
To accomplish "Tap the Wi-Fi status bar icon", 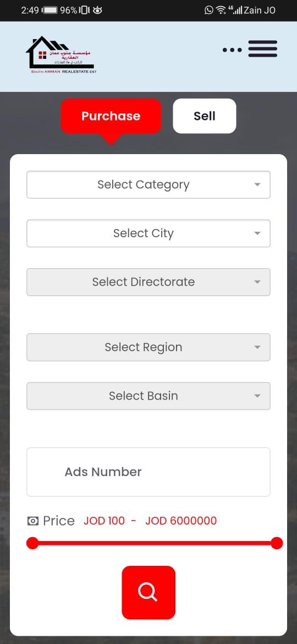I will click(x=221, y=10).
